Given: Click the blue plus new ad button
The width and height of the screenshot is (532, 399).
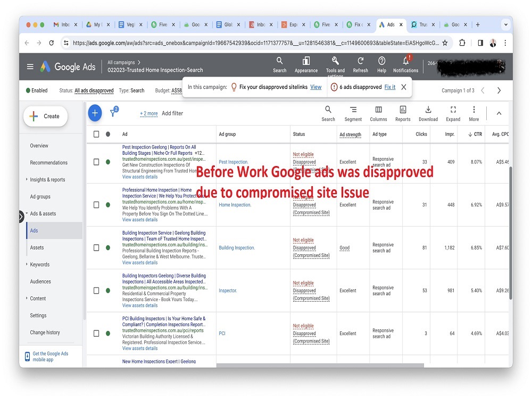Looking at the screenshot, I should [x=95, y=113].
